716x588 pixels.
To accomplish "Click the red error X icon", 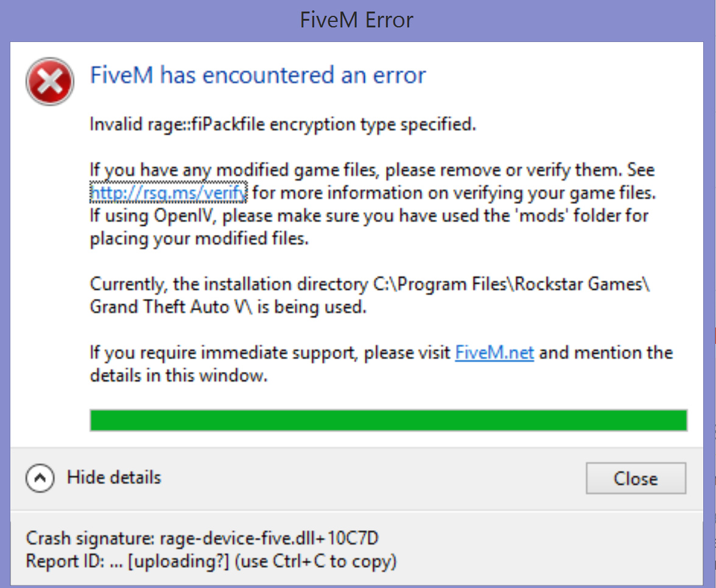I will tap(50, 82).
